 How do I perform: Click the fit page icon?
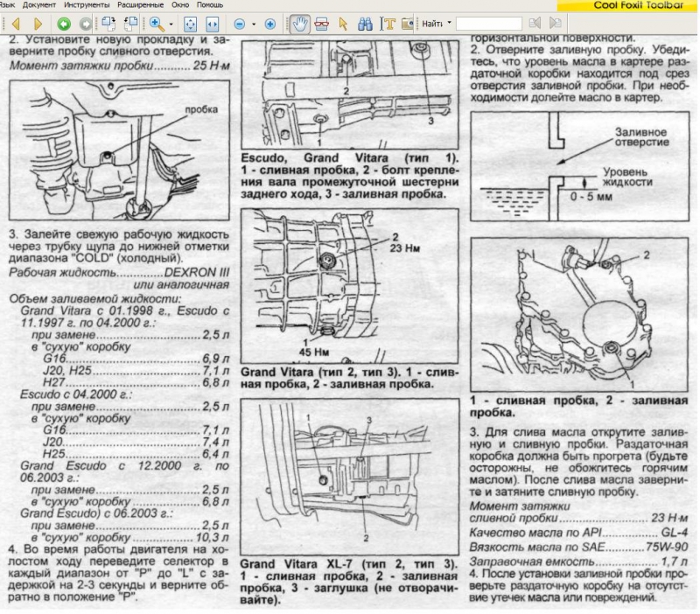[x=190, y=24]
